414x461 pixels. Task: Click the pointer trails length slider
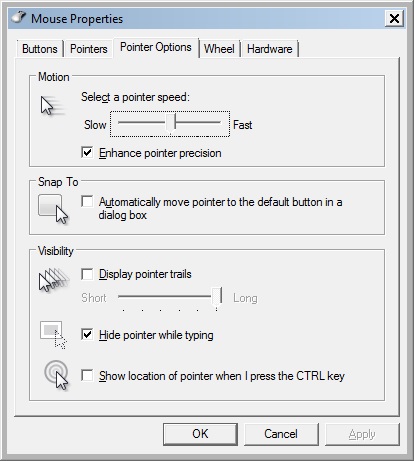tap(170, 296)
